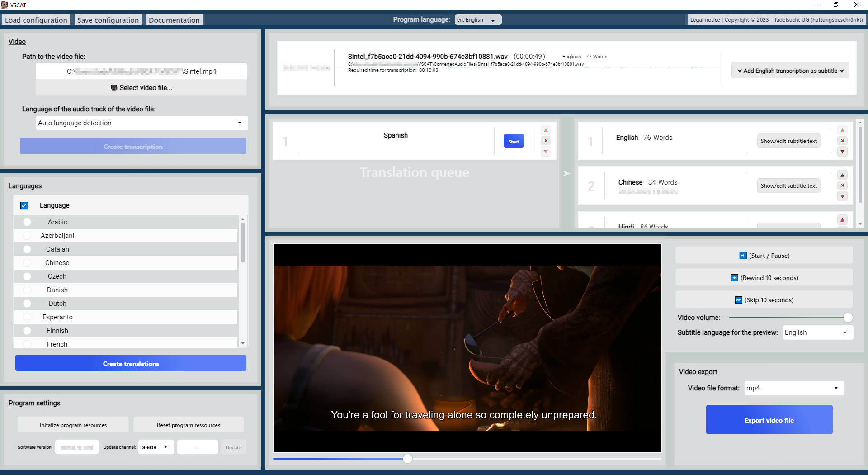This screenshot has width=868, height=475.
Task: Rewind the video 10 seconds
Action: [764, 278]
